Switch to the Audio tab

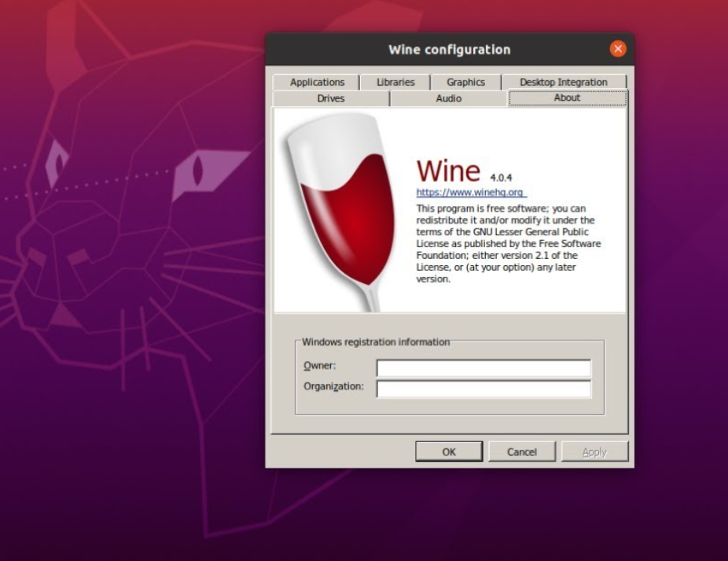tap(448, 98)
